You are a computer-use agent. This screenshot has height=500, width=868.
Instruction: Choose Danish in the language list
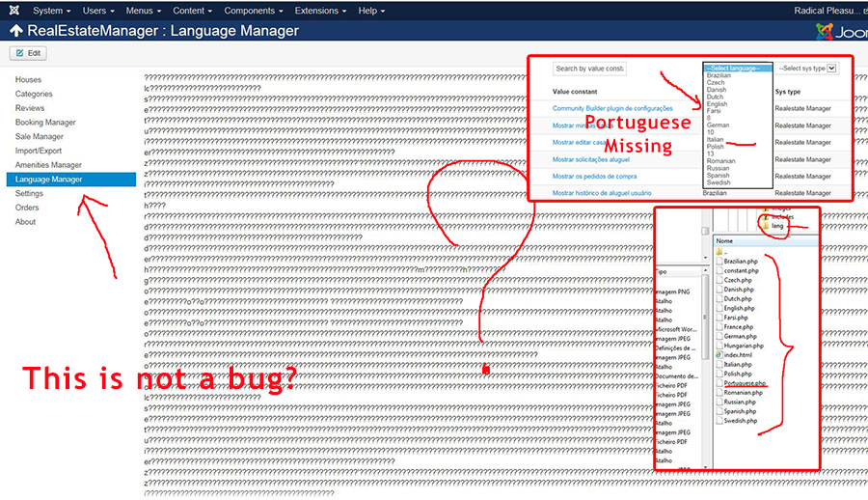pyautogui.click(x=717, y=90)
